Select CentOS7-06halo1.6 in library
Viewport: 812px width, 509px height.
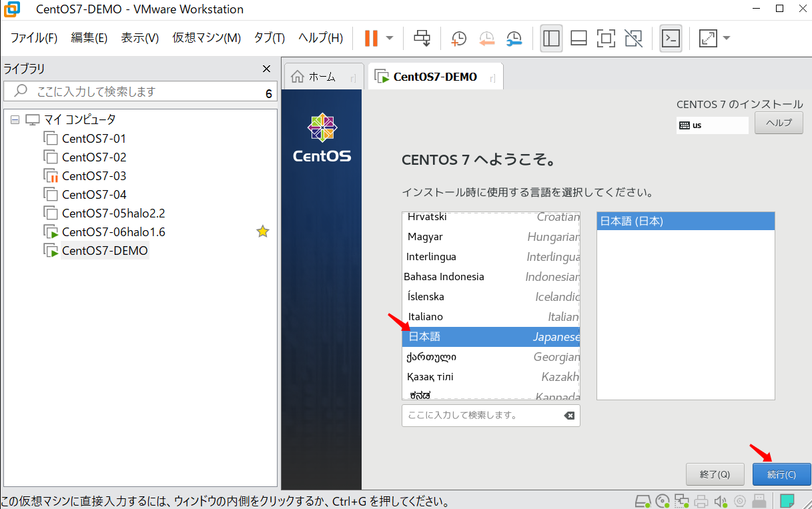coord(113,232)
